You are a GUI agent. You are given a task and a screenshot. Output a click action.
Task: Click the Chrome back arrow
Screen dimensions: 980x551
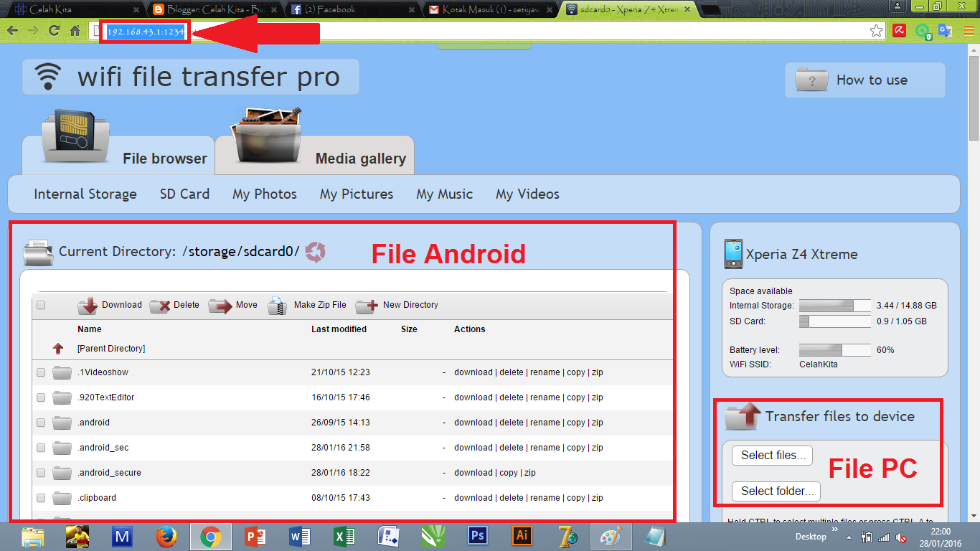12,31
